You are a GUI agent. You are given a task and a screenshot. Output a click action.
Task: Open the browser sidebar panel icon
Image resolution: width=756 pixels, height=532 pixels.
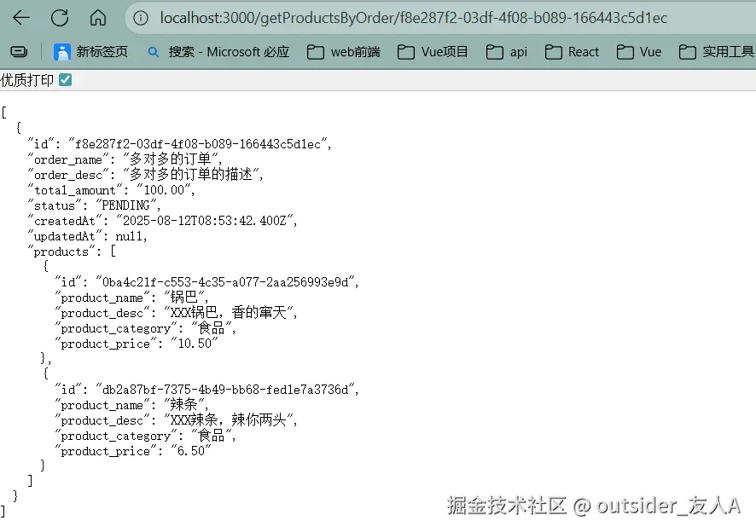18,51
